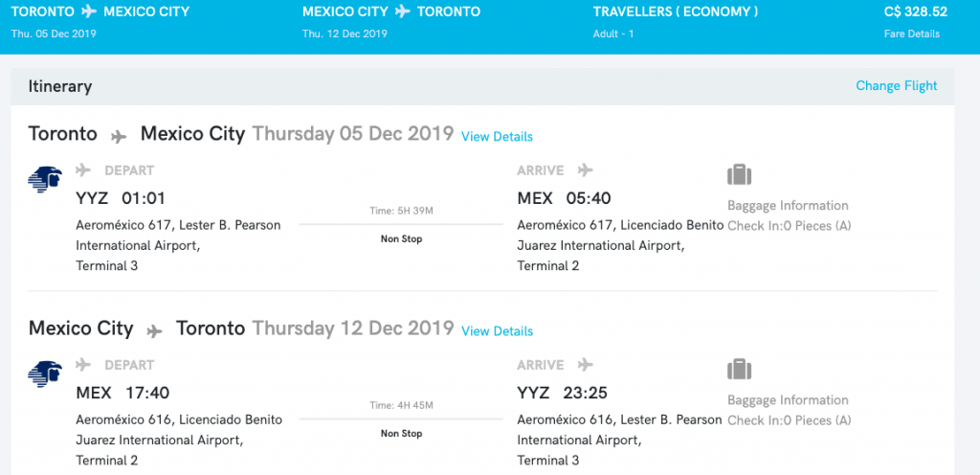This screenshot has height=475, width=980.
Task: Click the depart plane icon above YYZ 01:01
Action: click(x=84, y=170)
